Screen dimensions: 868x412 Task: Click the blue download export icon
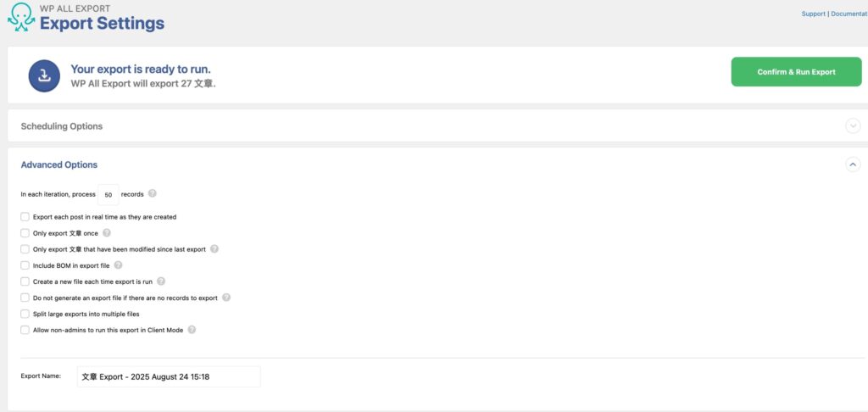click(44, 75)
